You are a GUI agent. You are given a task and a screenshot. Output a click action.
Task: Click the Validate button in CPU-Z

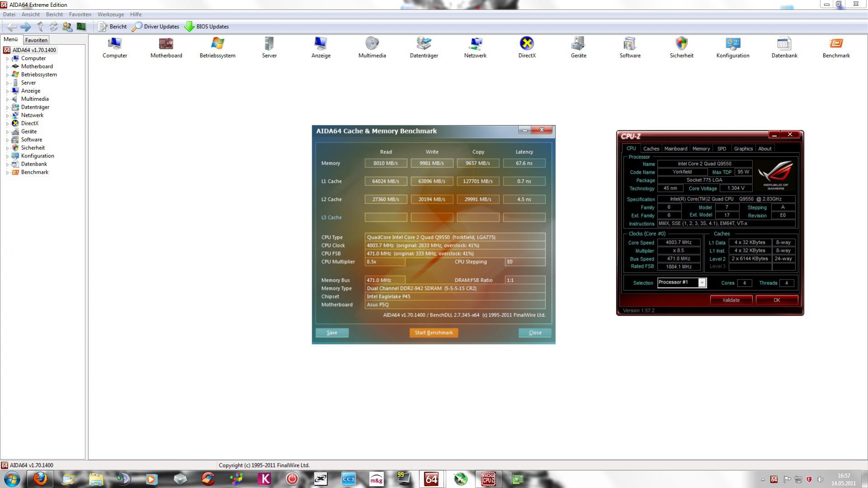pos(731,300)
